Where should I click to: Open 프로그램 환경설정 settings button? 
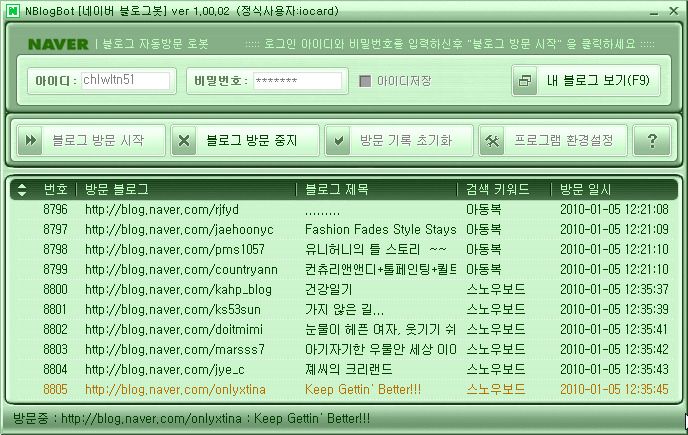[x=552, y=140]
